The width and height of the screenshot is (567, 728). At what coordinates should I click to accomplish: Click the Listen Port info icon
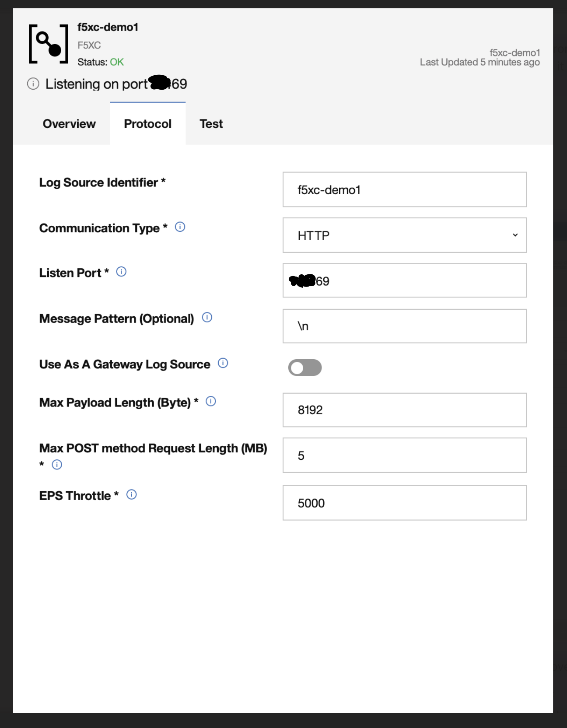click(x=122, y=272)
